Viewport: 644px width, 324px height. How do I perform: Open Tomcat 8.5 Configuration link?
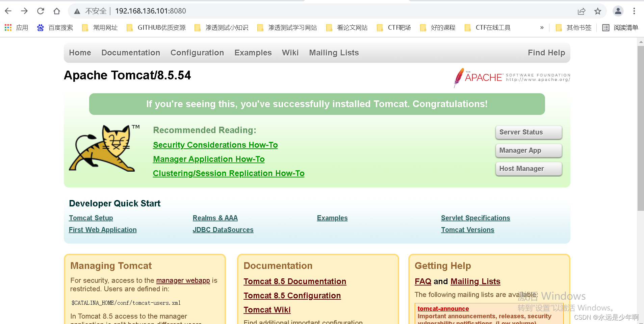[292, 296]
